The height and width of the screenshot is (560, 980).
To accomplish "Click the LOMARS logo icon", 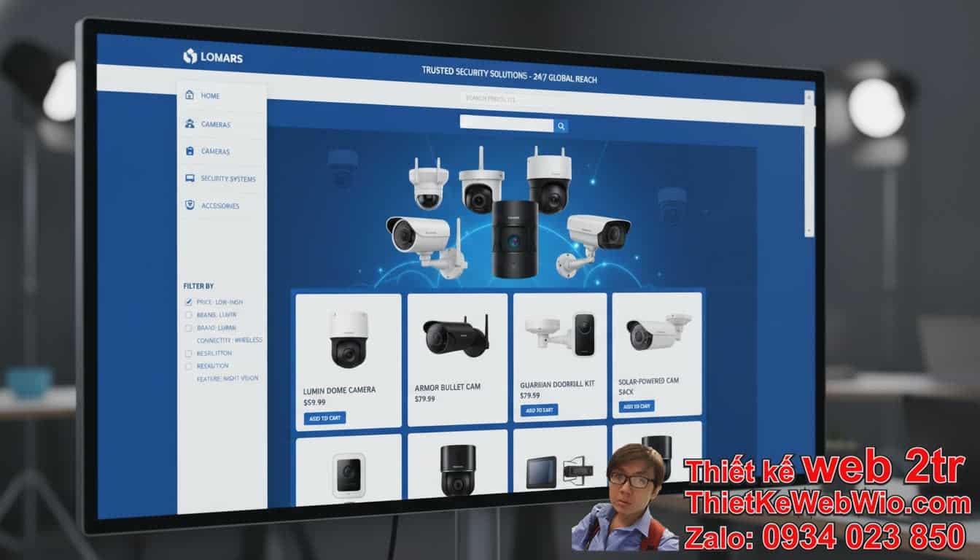I will 188,54.
